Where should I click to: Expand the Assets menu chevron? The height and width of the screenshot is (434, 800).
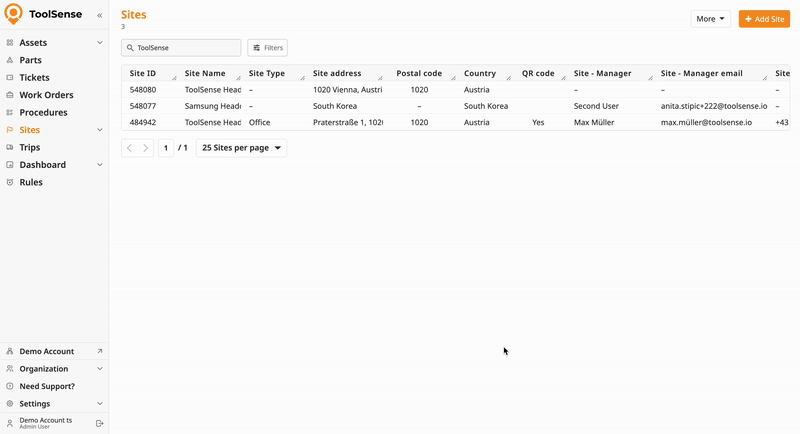click(x=99, y=43)
